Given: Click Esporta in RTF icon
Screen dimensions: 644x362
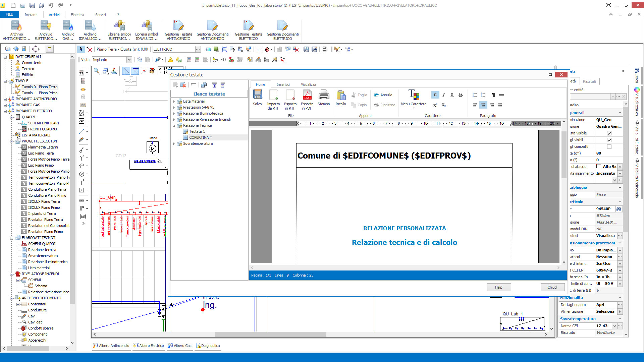Looking at the screenshot, I should click(290, 100).
